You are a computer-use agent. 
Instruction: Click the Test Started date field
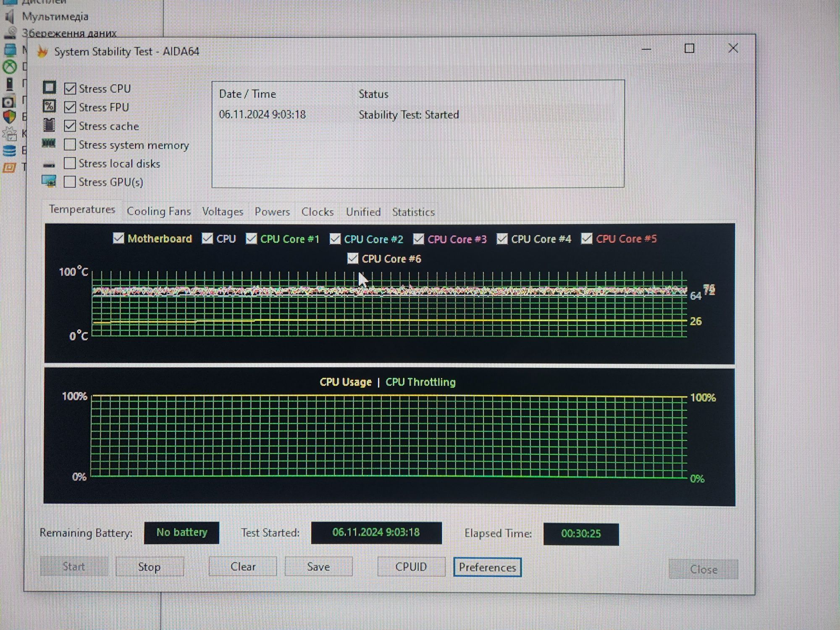point(376,533)
